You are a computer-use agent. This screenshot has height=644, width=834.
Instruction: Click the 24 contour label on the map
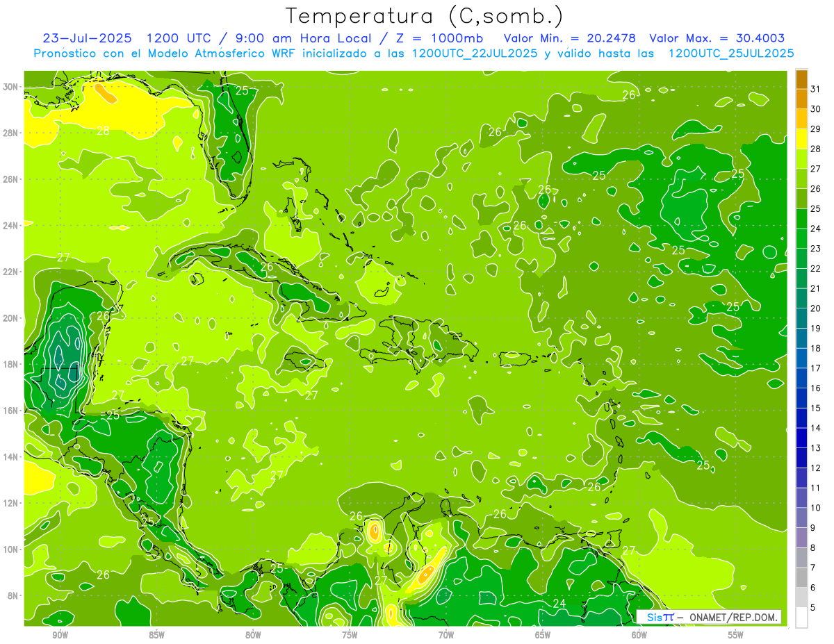pyautogui.click(x=559, y=604)
